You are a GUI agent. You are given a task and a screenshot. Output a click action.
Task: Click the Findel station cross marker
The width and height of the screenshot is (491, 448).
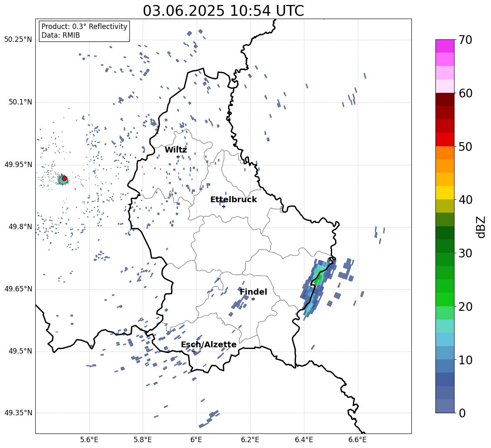click(x=253, y=299)
